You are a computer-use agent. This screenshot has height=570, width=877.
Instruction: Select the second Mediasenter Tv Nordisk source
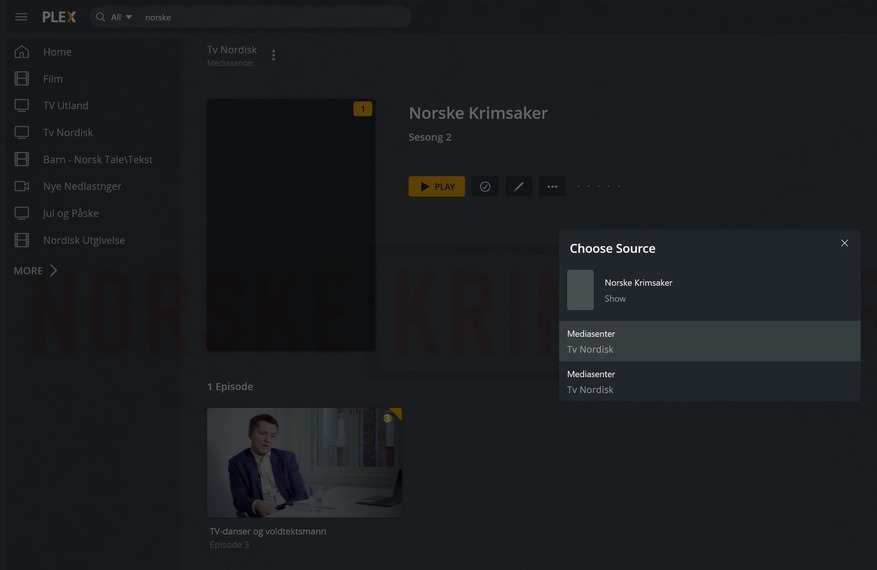[709, 381]
